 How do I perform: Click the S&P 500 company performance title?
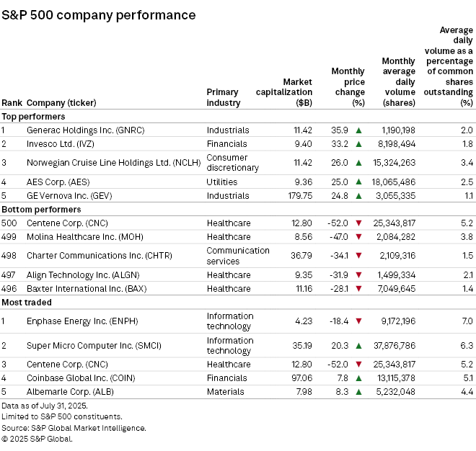(98, 15)
